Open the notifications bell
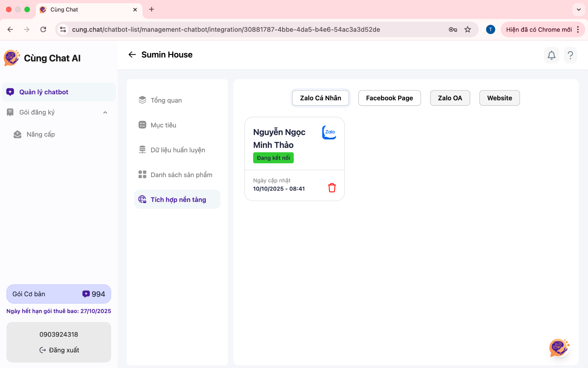Screen dimensions: 588x368 (x=551, y=55)
